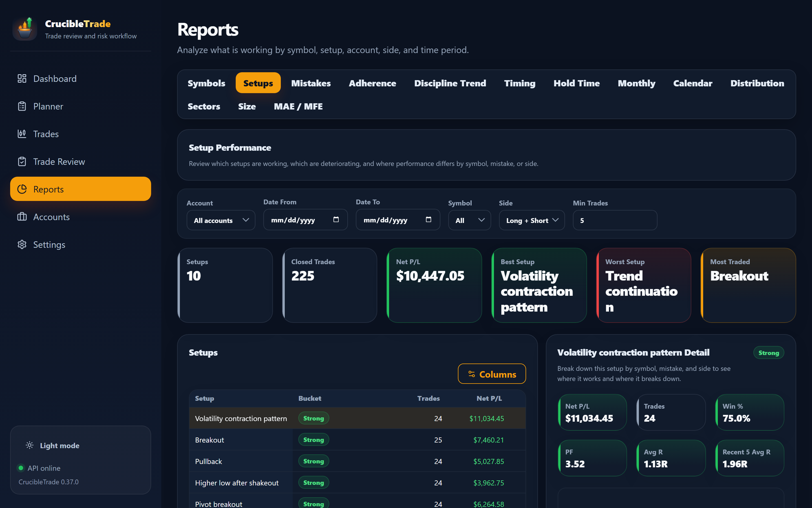Switch to the Adherence tab
The width and height of the screenshot is (812, 508).
(x=372, y=83)
